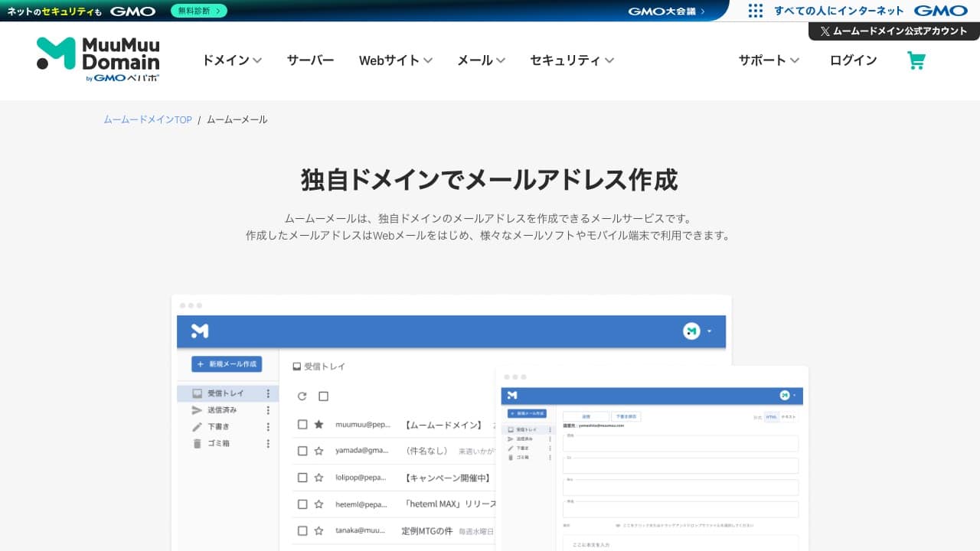This screenshot has width=980, height=551.
Task: Click 新規メール作成 button in compose window mockup
Action: 527,413
